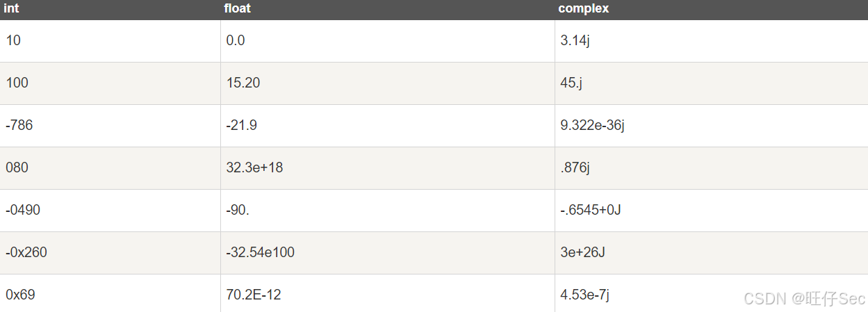
Task: Select the float value 0.0
Action: point(236,41)
